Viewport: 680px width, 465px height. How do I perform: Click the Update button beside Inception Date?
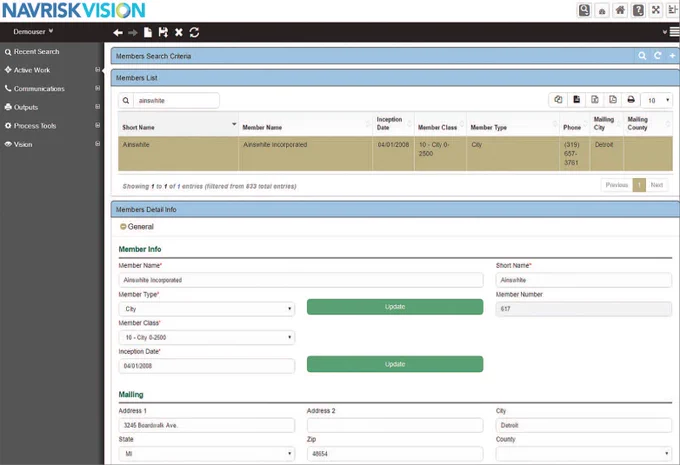click(x=395, y=364)
